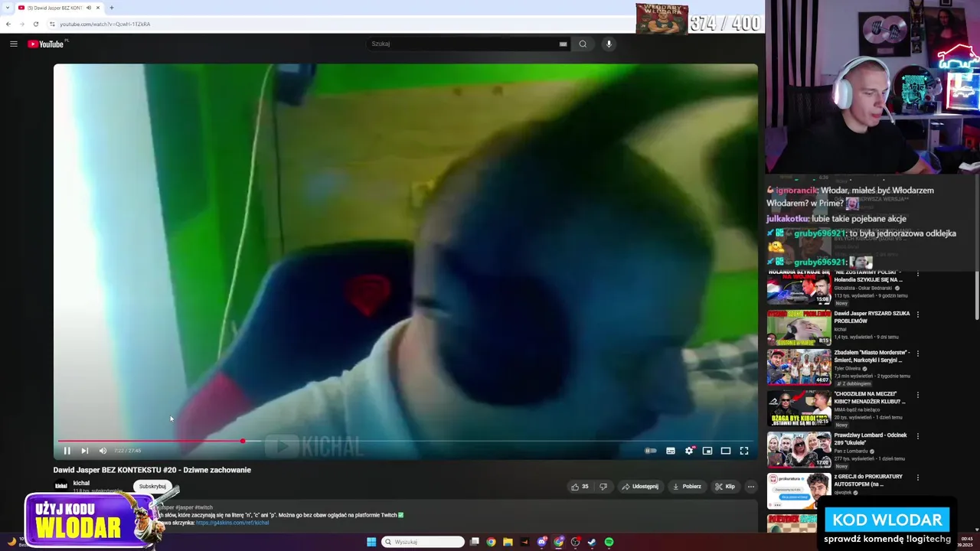
Task: Open z GRECJI do PROKURATURY AUTOSTOPEM video
Action: pyautogui.click(x=869, y=480)
